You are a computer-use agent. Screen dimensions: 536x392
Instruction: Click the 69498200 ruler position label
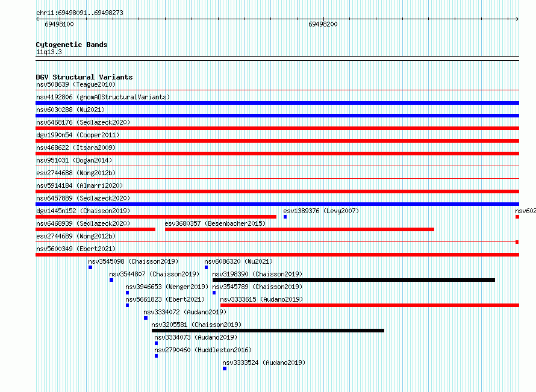323,24
